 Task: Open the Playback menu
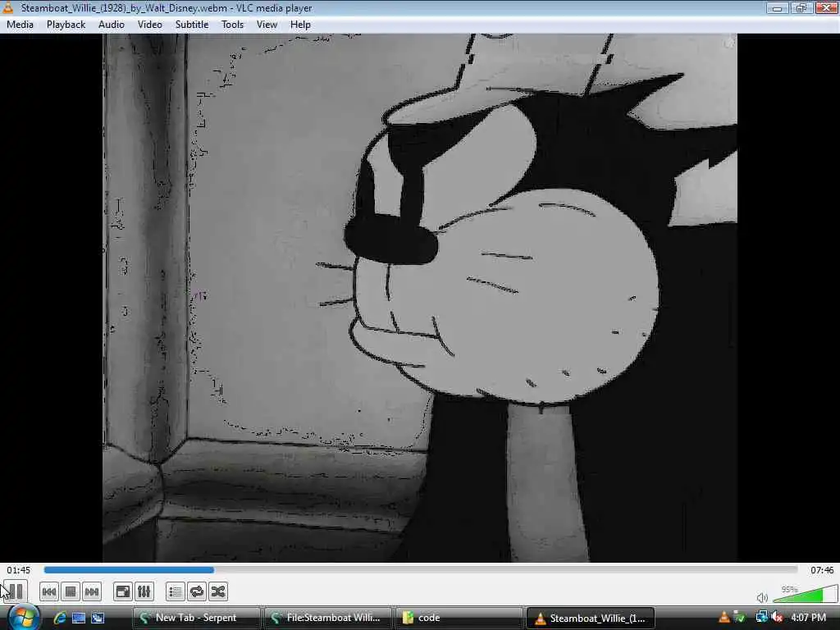[x=66, y=25]
